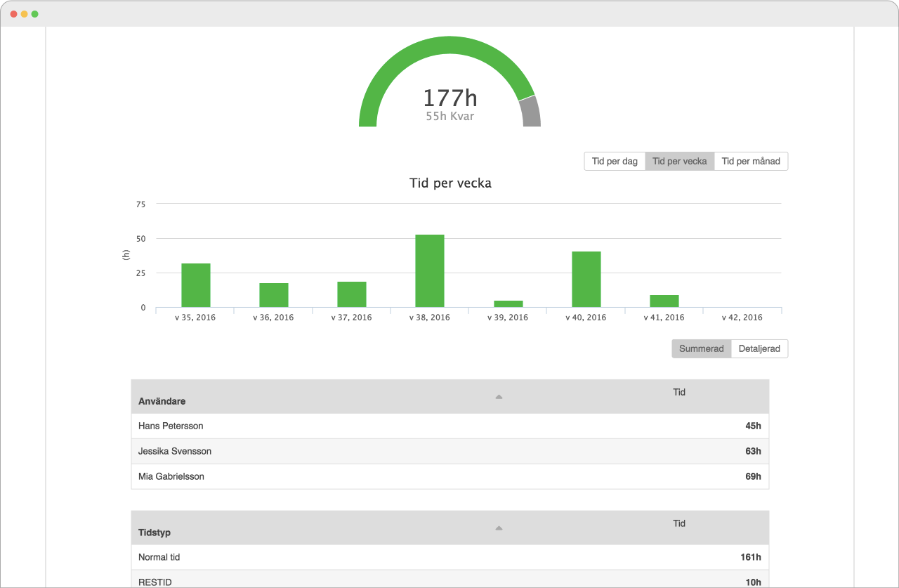899x588 pixels.
Task: Select the Mia Gabrielsson row
Action: point(449,476)
